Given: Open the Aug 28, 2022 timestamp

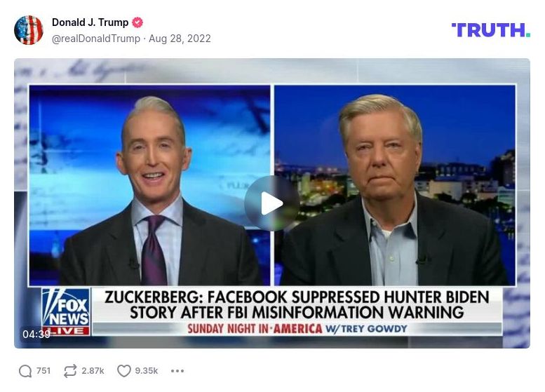Looking at the screenshot, I should point(180,39).
